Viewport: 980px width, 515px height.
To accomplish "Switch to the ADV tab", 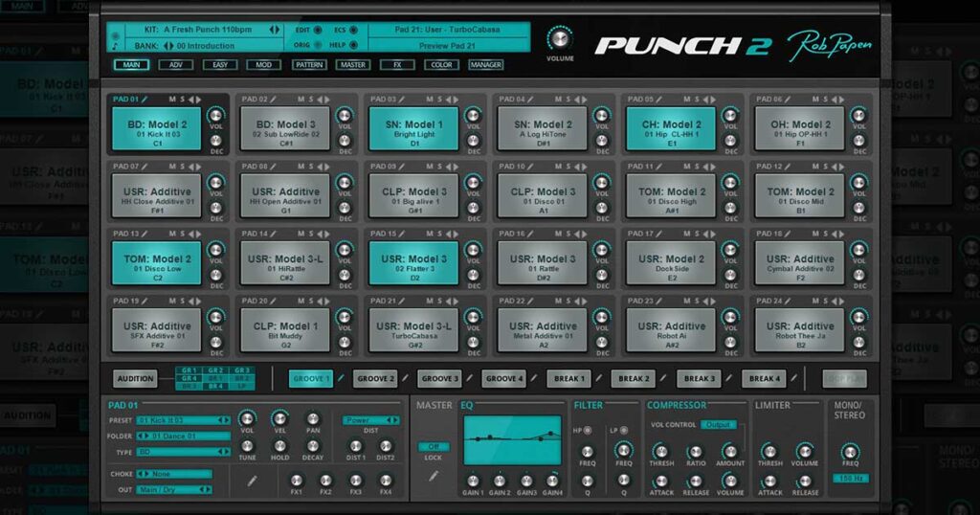I will (176, 64).
